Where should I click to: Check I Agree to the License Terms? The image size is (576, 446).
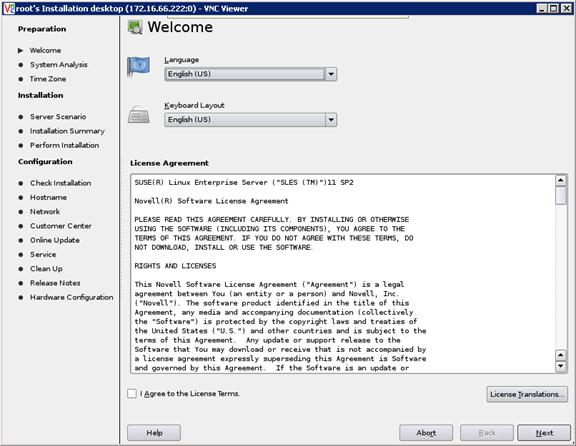point(132,393)
